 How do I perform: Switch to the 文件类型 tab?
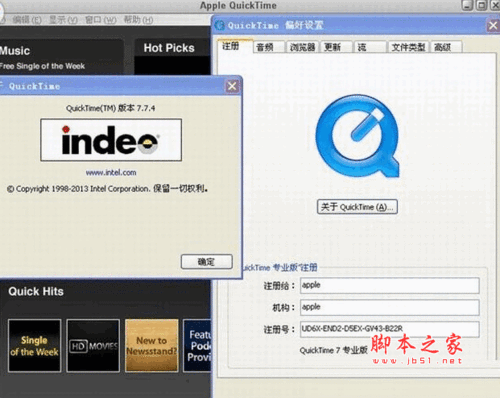pyautogui.click(x=408, y=47)
